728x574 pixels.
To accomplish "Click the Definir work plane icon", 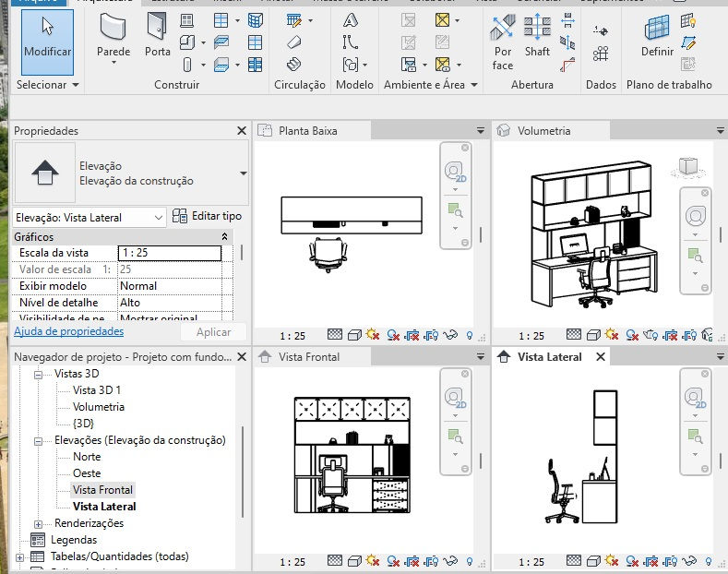I will [x=657, y=27].
